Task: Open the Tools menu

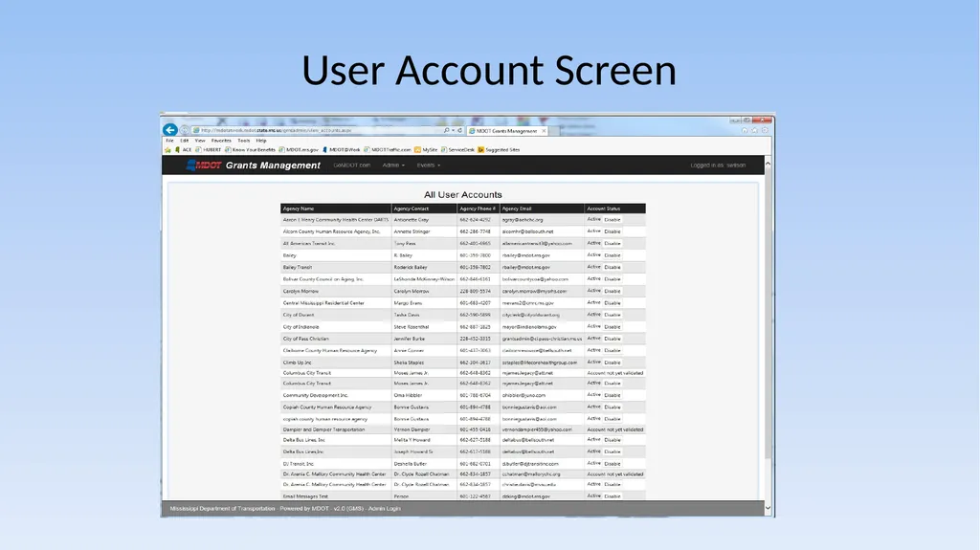Action: pyautogui.click(x=244, y=141)
